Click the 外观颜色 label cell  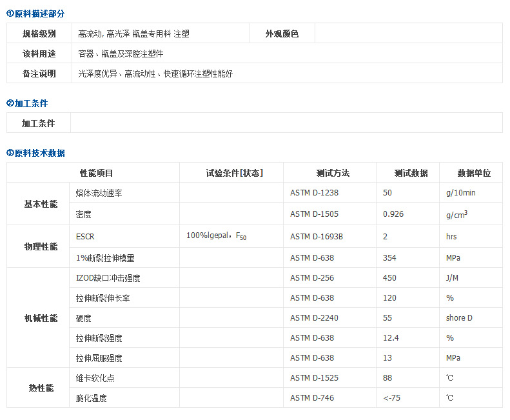(x=282, y=34)
